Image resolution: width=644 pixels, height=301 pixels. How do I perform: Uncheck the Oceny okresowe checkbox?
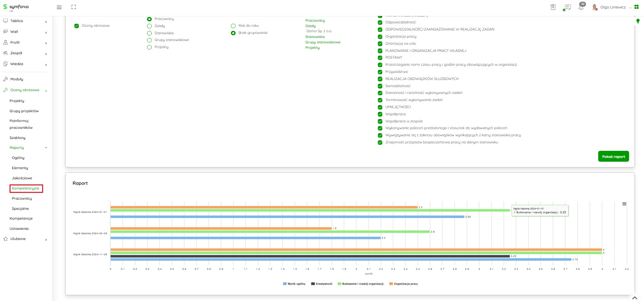[77, 26]
